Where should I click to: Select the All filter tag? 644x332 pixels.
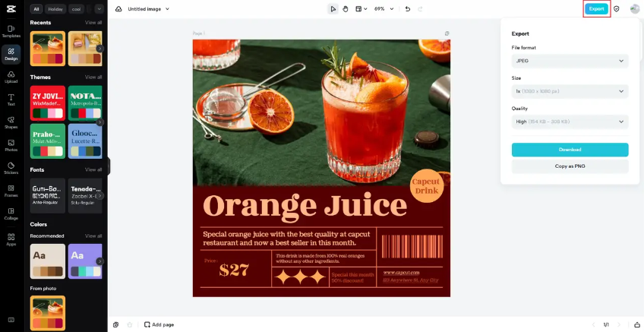(x=36, y=9)
